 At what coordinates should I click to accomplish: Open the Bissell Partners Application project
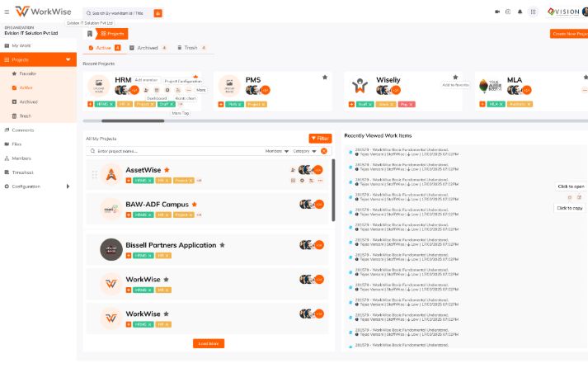point(171,245)
